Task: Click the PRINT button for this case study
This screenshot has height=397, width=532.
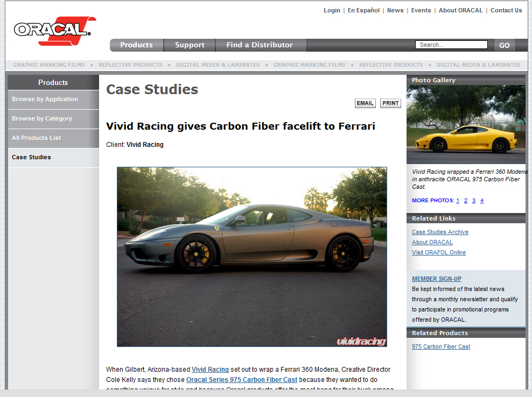Action: click(x=390, y=103)
